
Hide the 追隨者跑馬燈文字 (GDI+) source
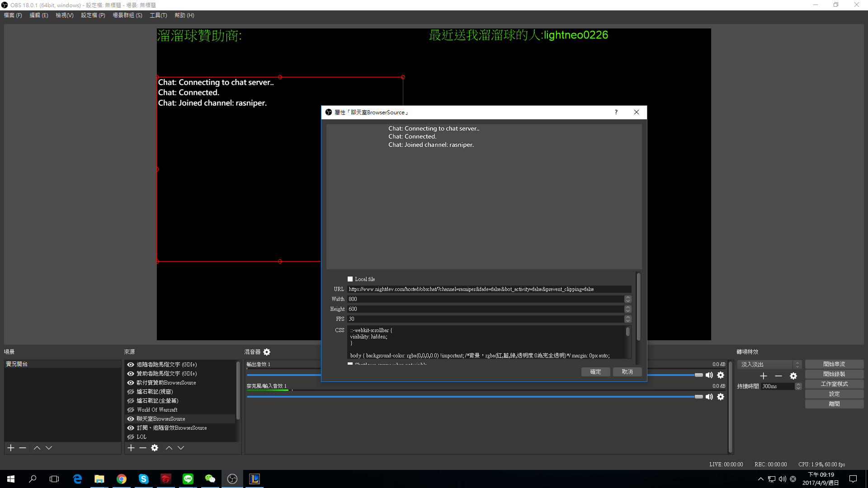click(131, 365)
